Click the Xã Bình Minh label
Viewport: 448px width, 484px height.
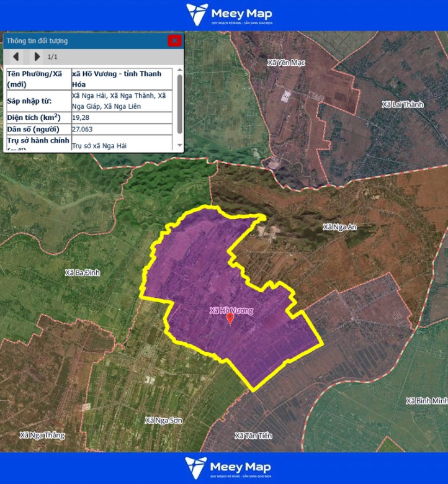(428, 401)
